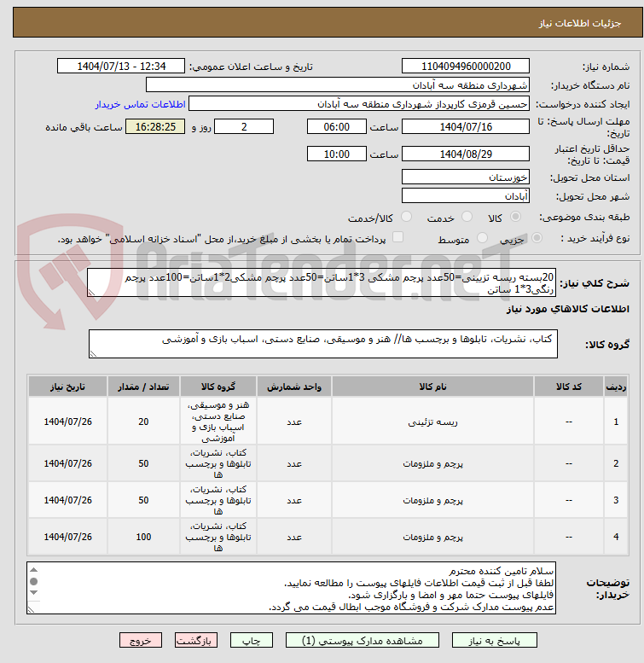Click quantity 100 in row 4
Image resolution: width=644 pixels, height=663 pixels.
pyautogui.click(x=143, y=537)
